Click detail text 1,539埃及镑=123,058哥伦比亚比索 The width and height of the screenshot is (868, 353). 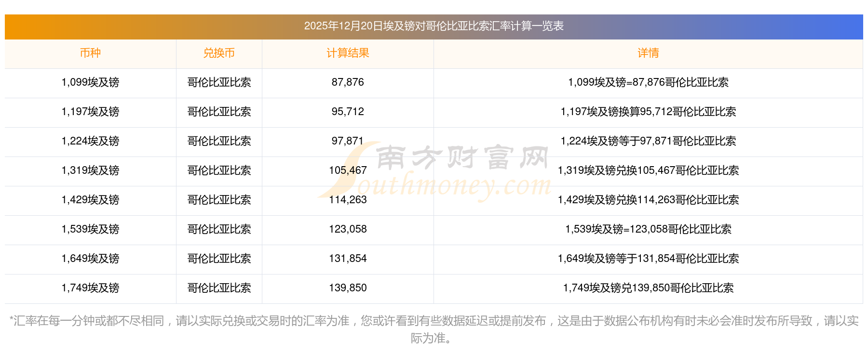tap(648, 229)
